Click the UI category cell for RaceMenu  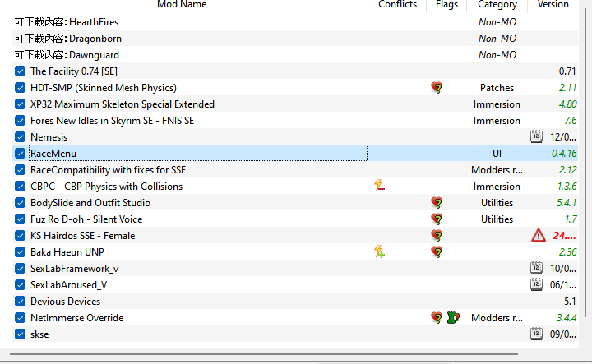pos(497,154)
